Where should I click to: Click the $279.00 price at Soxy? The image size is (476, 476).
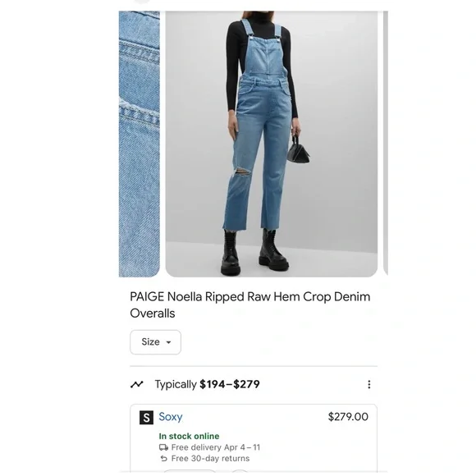pos(348,417)
